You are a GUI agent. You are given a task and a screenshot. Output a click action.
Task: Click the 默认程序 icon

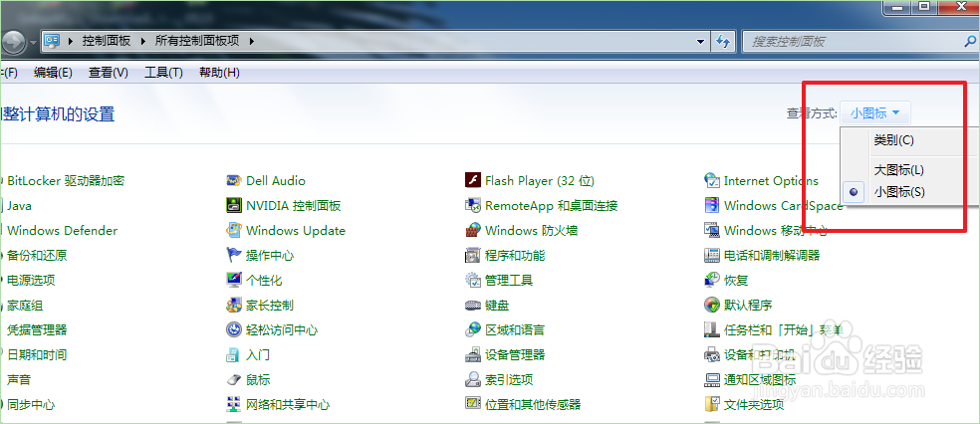click(711, 306)
